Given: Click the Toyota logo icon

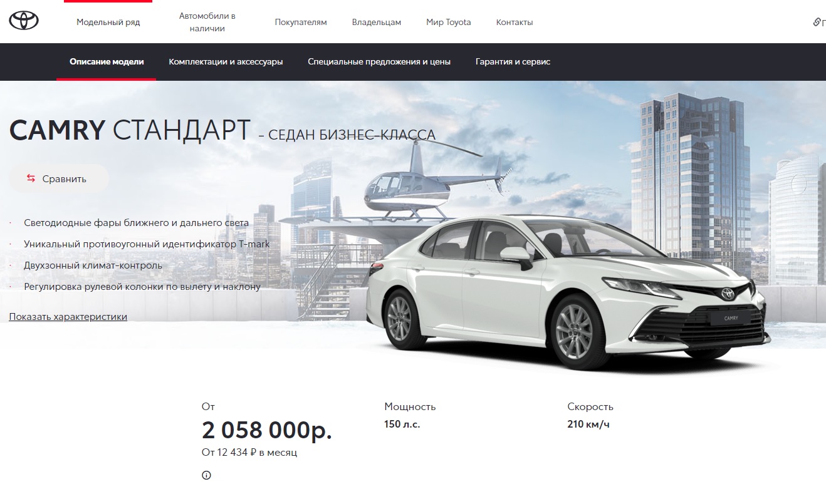Looking at the screenshot, I should pyautogui.click(x=24, y=21).
